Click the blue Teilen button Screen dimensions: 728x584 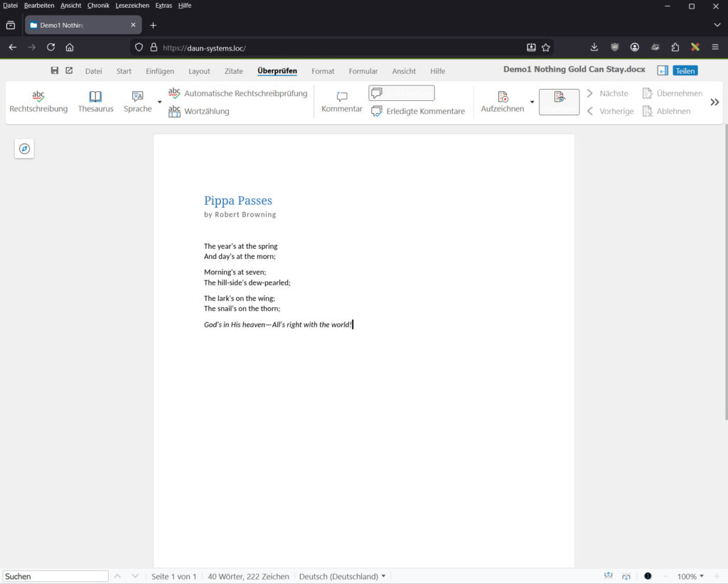[x=685, y=70]
